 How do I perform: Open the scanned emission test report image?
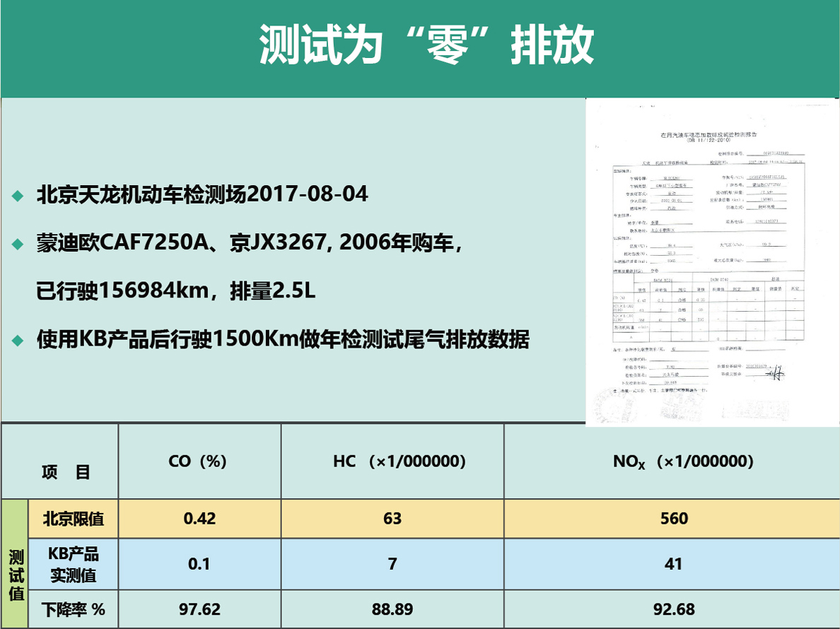[712, 261]
